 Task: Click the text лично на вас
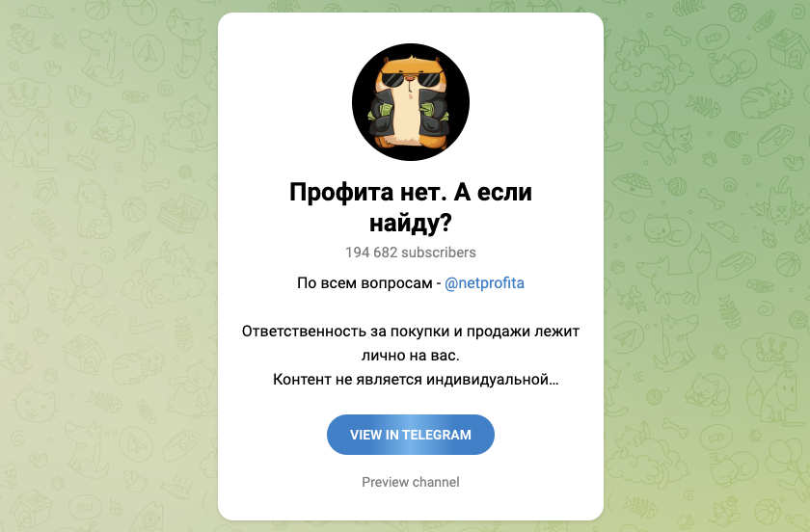pos(410,356)
